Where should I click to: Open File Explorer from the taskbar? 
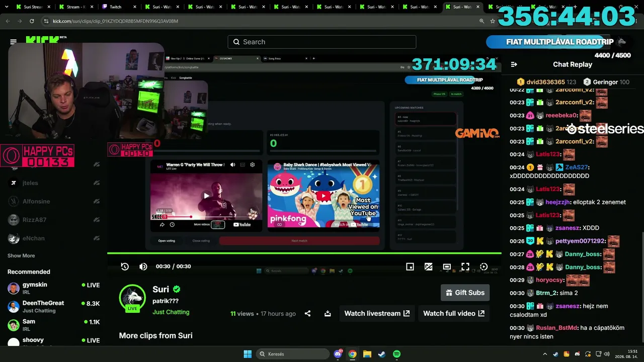[x=367, y=354]
